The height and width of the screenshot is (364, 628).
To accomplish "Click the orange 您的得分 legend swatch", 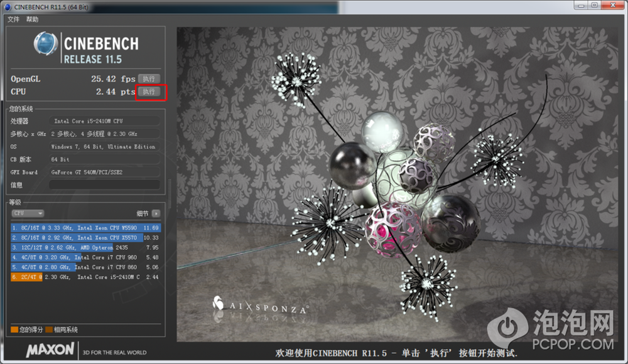I will [14, 329].
